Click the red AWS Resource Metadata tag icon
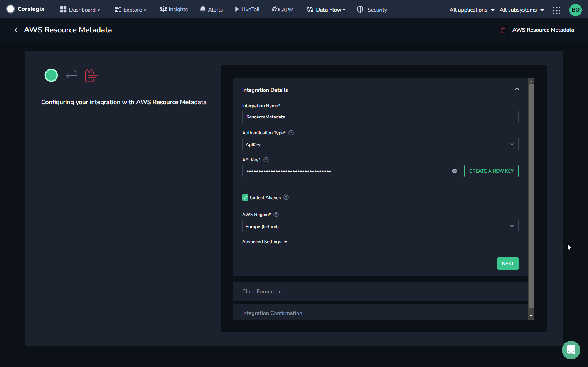588x367 pixels. [91, 75]
